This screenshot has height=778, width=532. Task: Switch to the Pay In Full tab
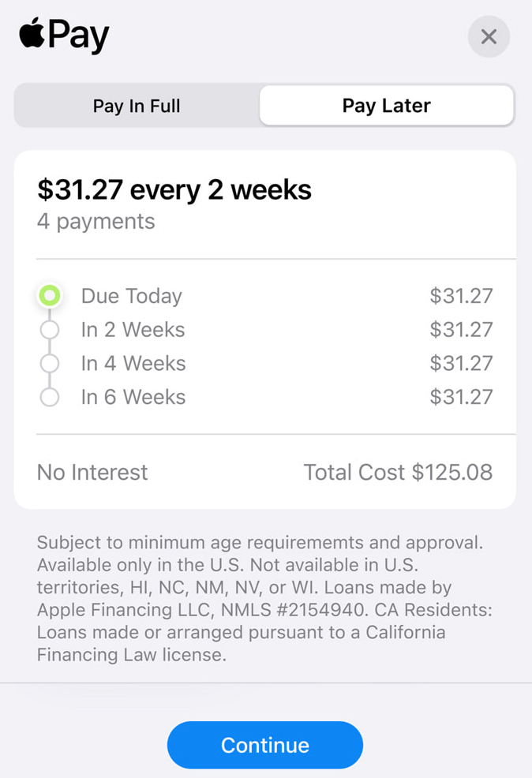coord(136,105)
